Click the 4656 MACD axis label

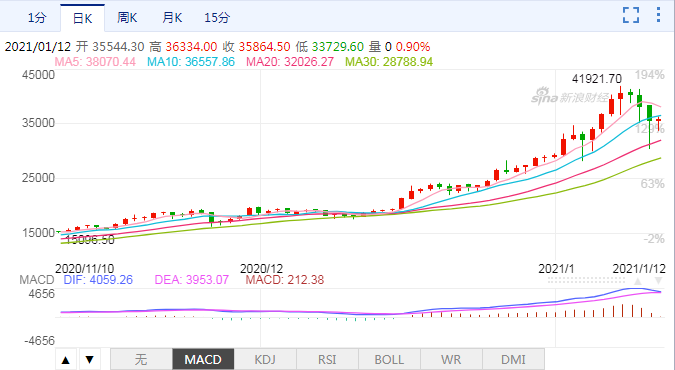42,294
